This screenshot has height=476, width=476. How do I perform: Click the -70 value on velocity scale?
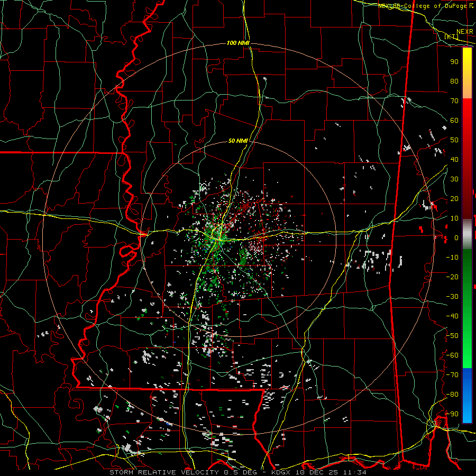pyautogui.click(x=452, y=375)
